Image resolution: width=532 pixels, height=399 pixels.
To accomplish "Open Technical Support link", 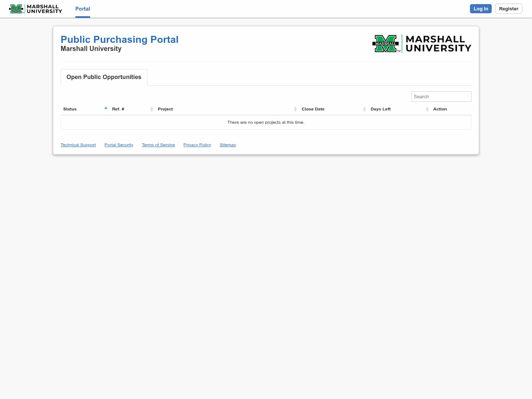I will tap(78, 145).
